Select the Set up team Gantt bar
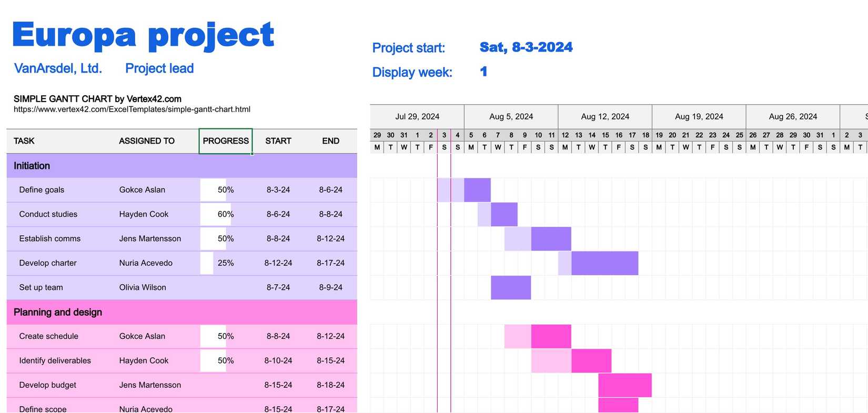Image resolution: width=868 pixels, height=413 pixels. [x=510, y=287]
